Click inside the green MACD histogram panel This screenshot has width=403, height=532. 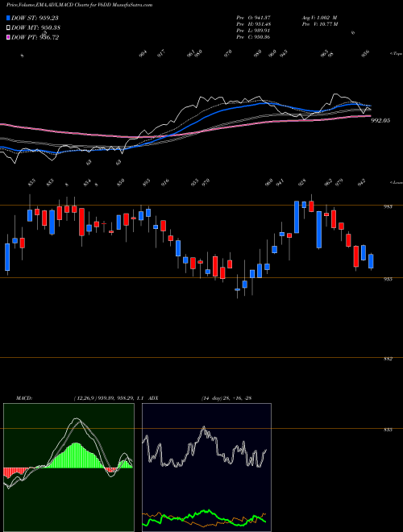69,468
